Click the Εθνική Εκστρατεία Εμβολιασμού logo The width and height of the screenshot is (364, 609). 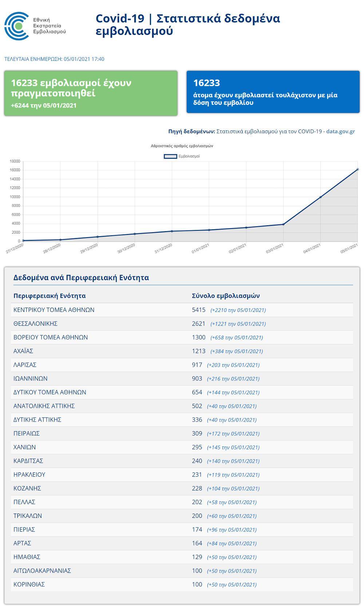35,26
